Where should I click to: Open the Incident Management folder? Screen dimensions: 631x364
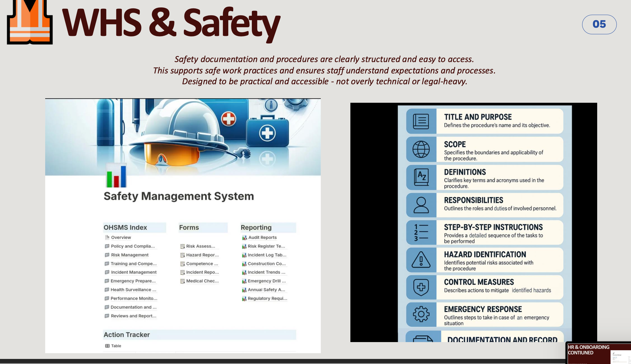point(133,272)
